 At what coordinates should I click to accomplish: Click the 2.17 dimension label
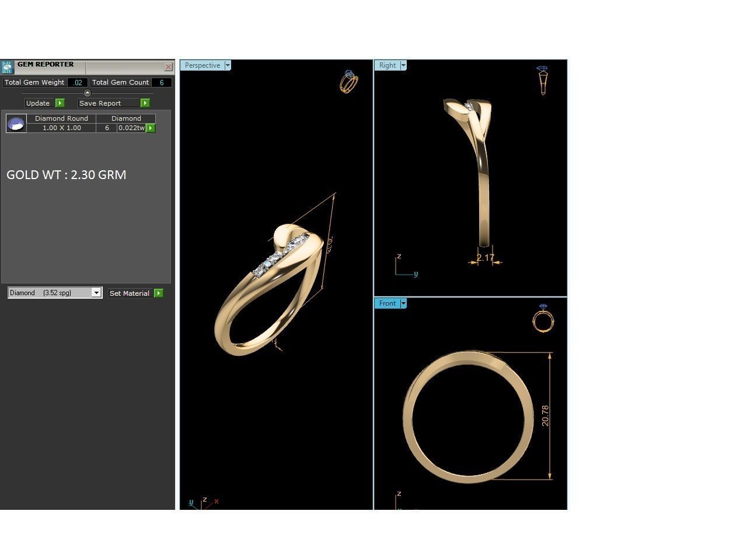click(x=485, y=257)
